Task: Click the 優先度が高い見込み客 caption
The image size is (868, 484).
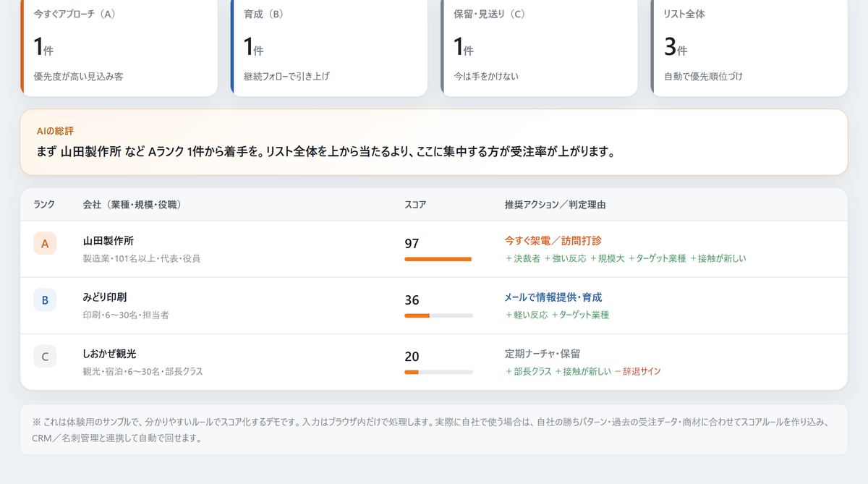Action: pyautogui.click(x=78, y=76)
